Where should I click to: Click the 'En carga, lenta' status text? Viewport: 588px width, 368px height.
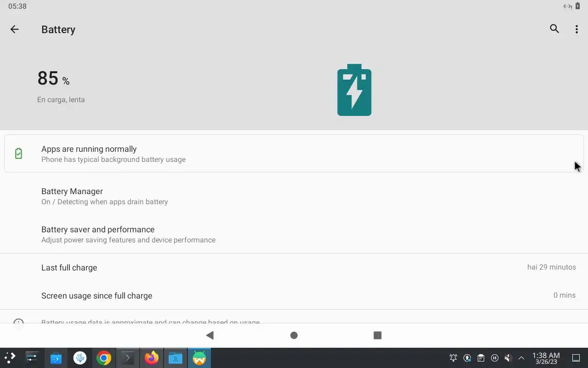(61, 99)
